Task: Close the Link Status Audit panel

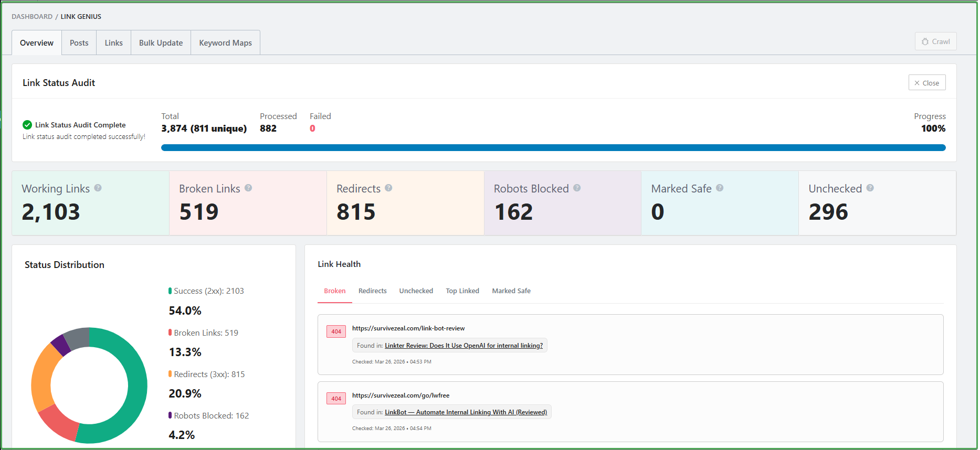Action: pyautogui.click(x=927, y=83)
